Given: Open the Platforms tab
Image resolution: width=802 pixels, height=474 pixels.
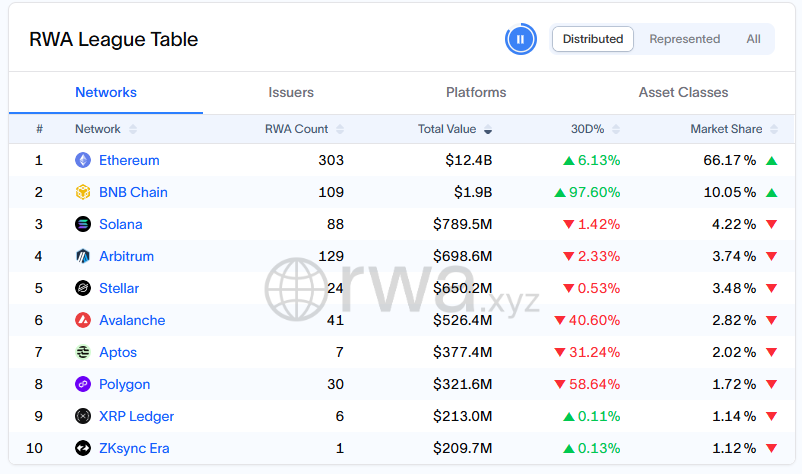Looking at the screenshot, I should pos(476,93).
